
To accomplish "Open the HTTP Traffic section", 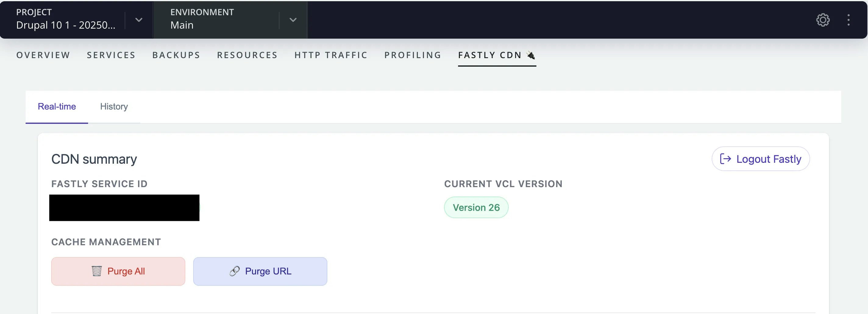I will 331,55.
